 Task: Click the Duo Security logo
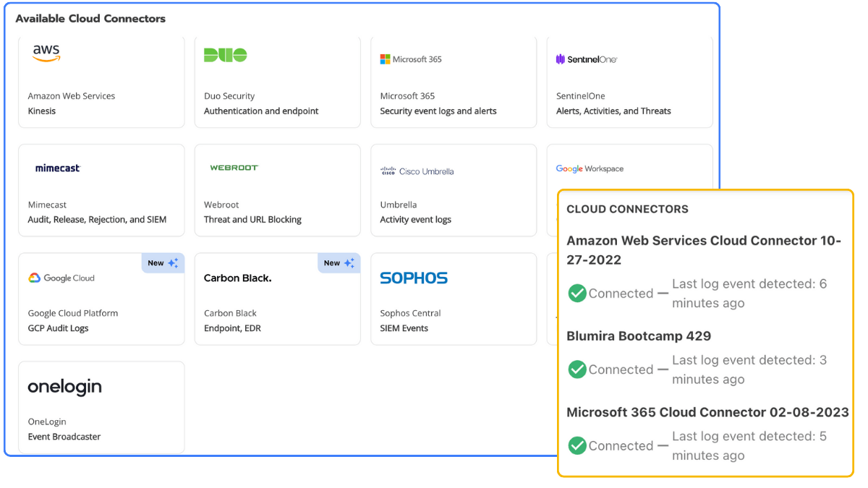point(227,53)
